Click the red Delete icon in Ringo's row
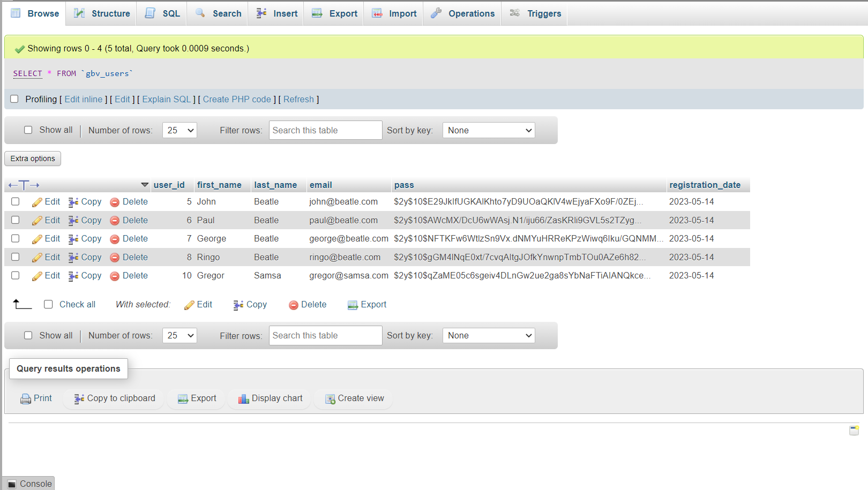 click(x=115, y=258)
